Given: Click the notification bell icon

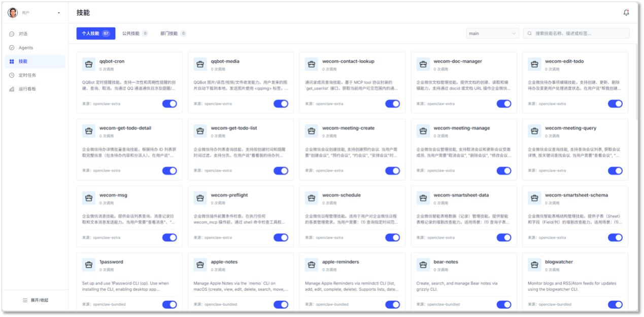Looking at the screenshot, I should coord(626,13).
